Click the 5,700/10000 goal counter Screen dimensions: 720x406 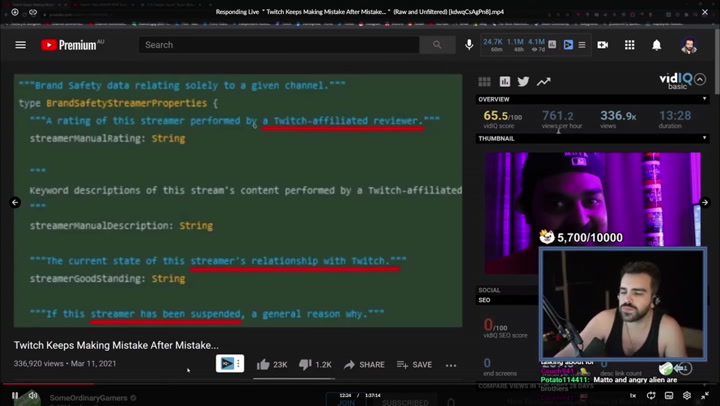(581, 237)
